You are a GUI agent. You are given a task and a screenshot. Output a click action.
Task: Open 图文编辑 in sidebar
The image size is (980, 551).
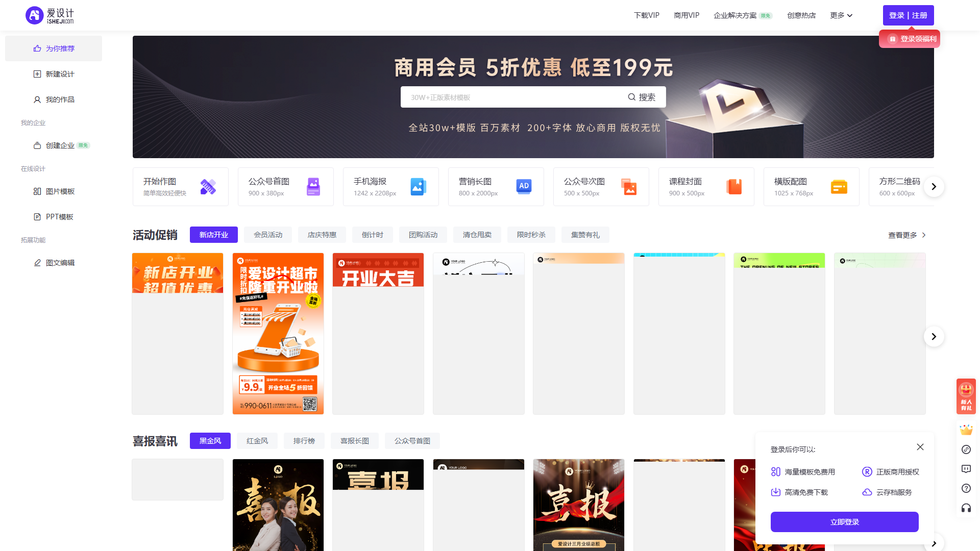click(54, 263)
